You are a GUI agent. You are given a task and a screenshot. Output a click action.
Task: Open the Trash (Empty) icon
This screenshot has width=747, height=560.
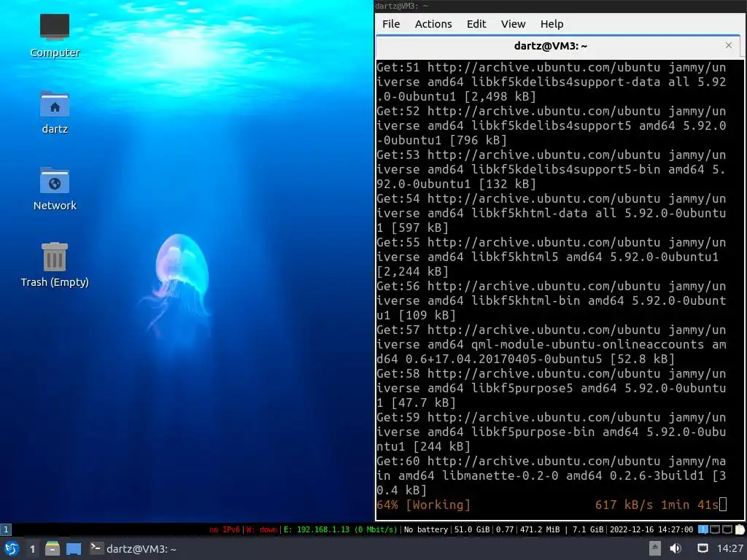point(55,265)
